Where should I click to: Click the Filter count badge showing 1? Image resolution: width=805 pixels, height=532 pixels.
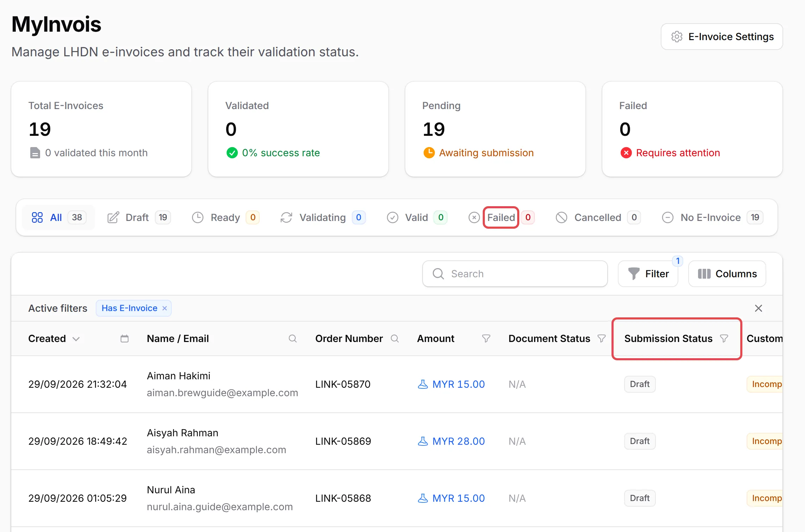coord(678,261)
